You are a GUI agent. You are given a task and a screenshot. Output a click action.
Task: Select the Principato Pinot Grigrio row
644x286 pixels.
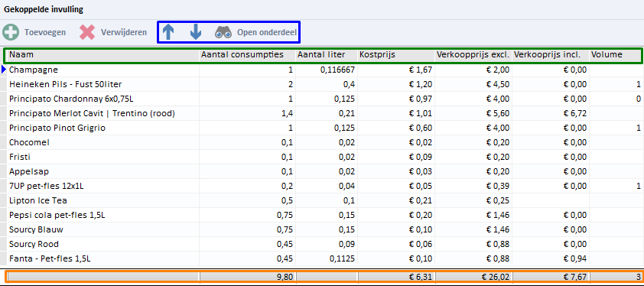(x=322, y=128)
